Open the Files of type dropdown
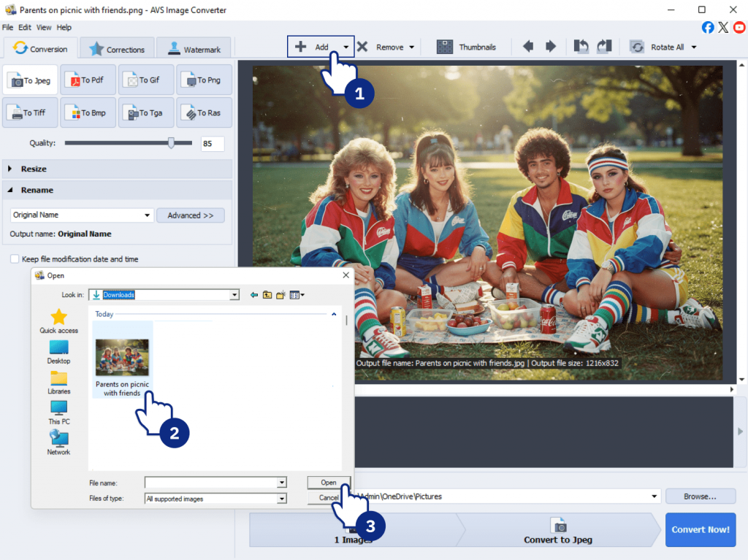Image resolution: width=748 pixels, height=560 pixels. tap(281, 499)
